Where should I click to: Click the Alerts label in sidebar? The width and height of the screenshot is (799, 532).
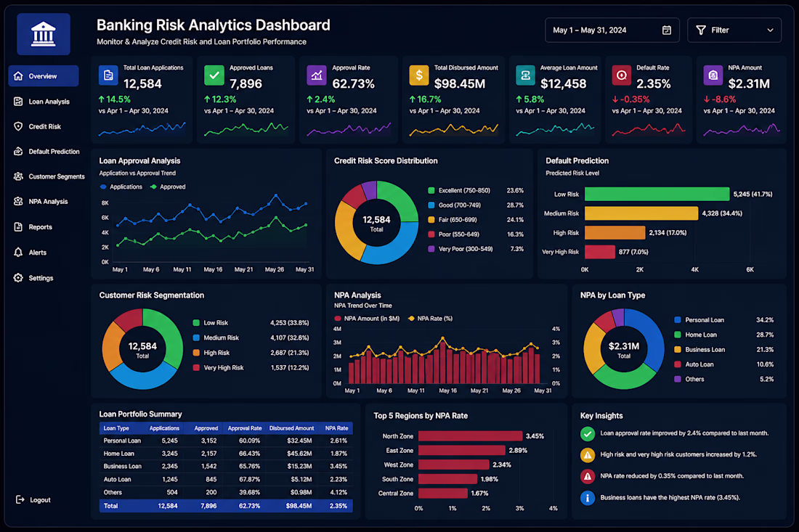tap(38, 253)
